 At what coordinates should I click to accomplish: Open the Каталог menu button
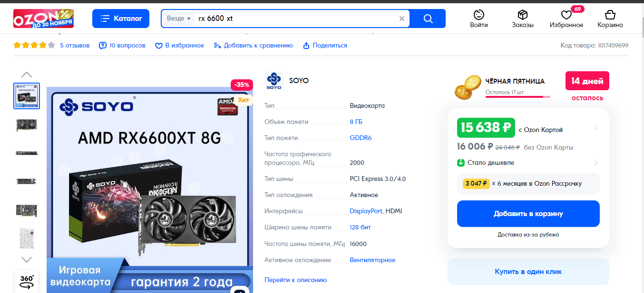coord(121,19)
